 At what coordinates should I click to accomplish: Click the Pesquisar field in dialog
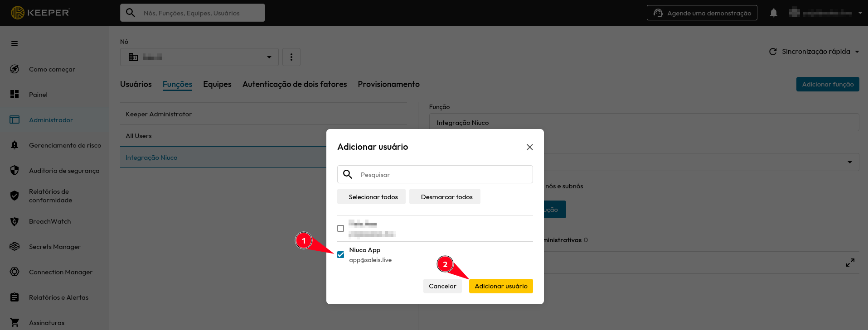click(435, 174)
